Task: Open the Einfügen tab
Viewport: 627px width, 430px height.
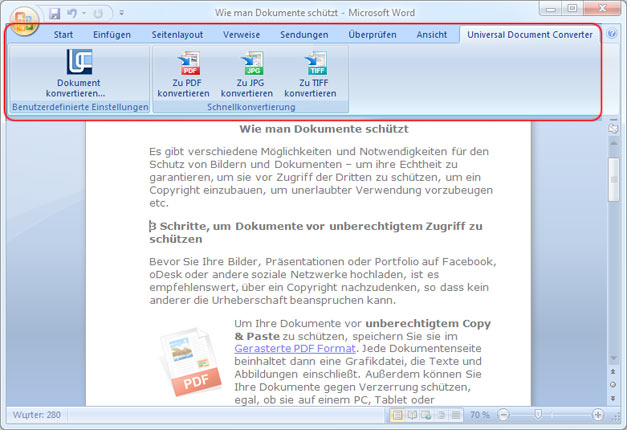Action: click(112, 35)
